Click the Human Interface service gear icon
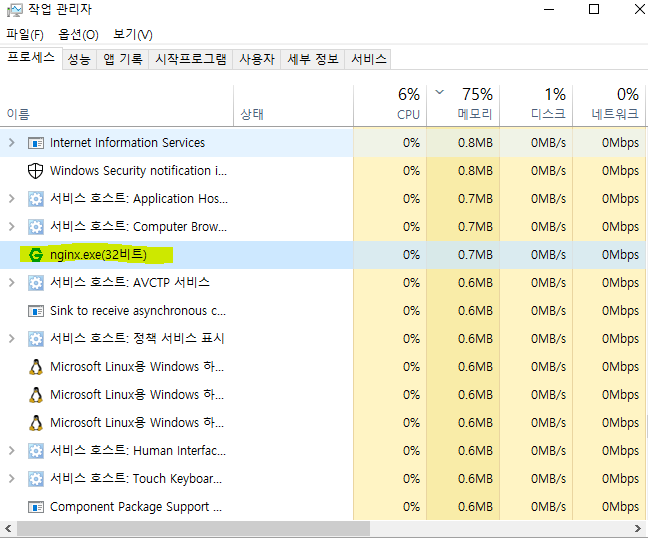648x540 pixels. [x=36, y=451]
